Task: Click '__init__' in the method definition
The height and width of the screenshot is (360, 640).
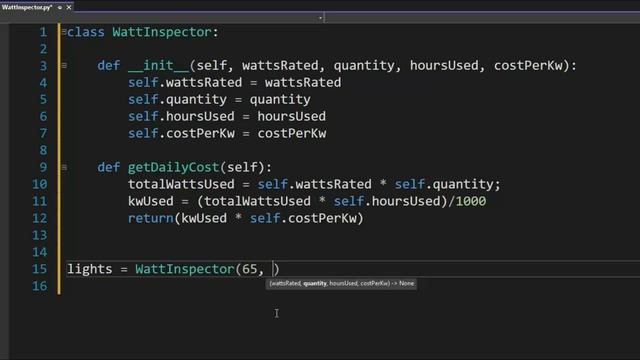Action: pyautogui.click(x=158, y=66)
